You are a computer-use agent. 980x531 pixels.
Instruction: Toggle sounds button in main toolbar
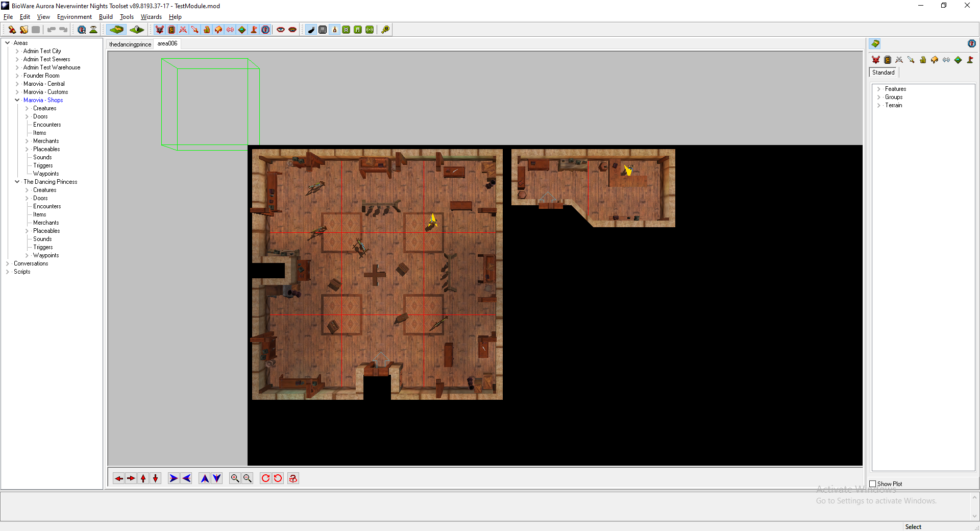[230, 30]
